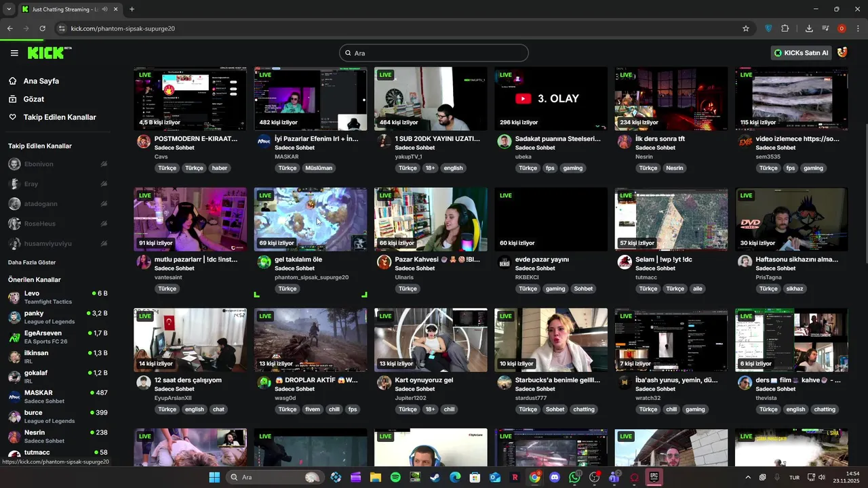Open Kart oynuyoruz gel stream thumbnail

pyautogui.click(x=431, y=340)
